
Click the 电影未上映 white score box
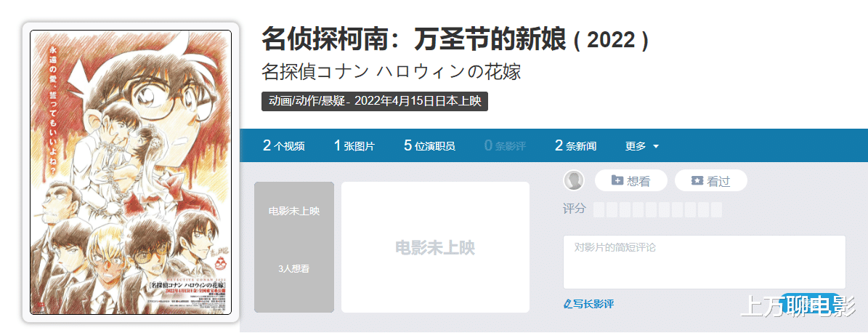pyautogui.click(x=435, y=247)
